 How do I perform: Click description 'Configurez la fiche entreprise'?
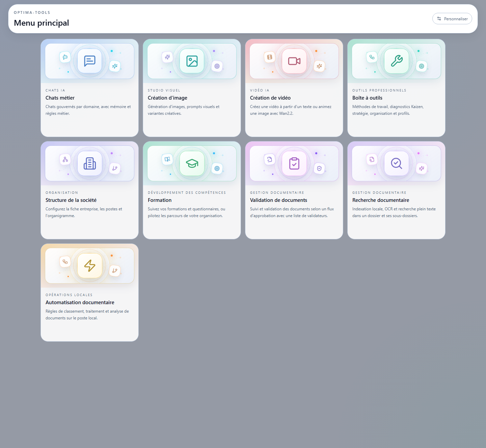tap(84, 212)
